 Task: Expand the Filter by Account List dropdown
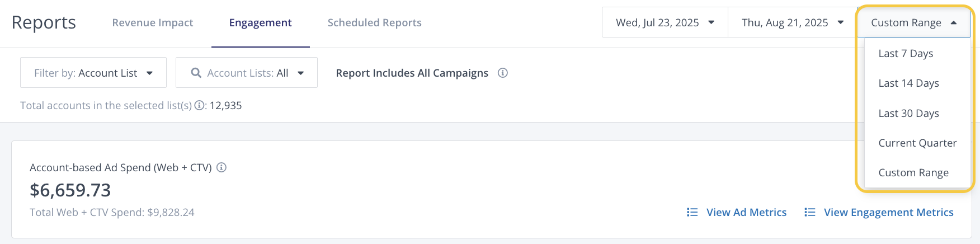pyautogui.click(x=93, y=73)
